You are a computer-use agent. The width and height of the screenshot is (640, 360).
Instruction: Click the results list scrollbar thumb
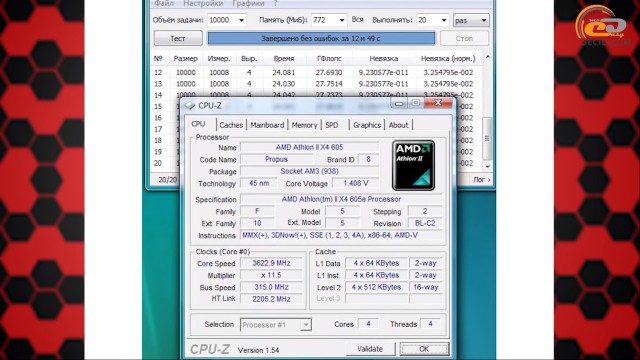(487, 138)
